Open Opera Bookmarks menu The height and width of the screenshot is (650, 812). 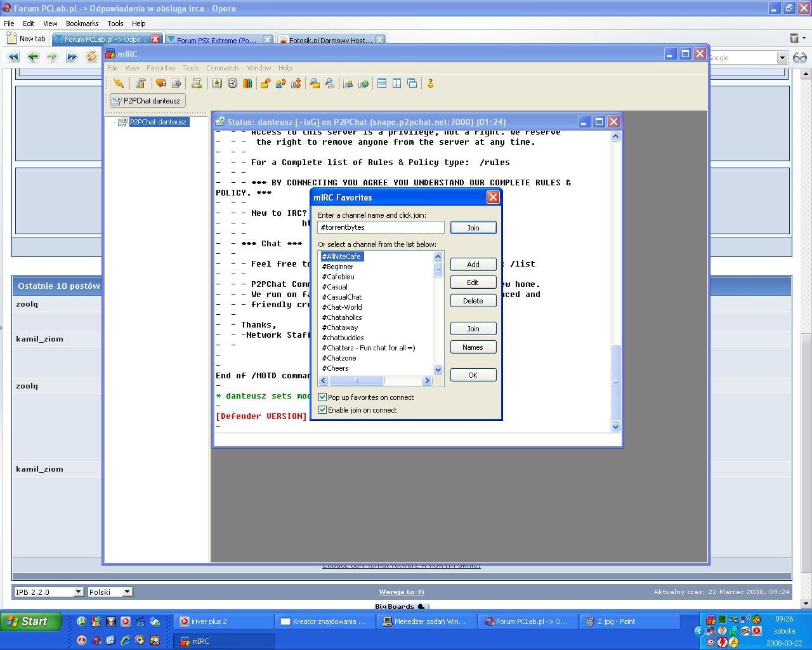82,23
